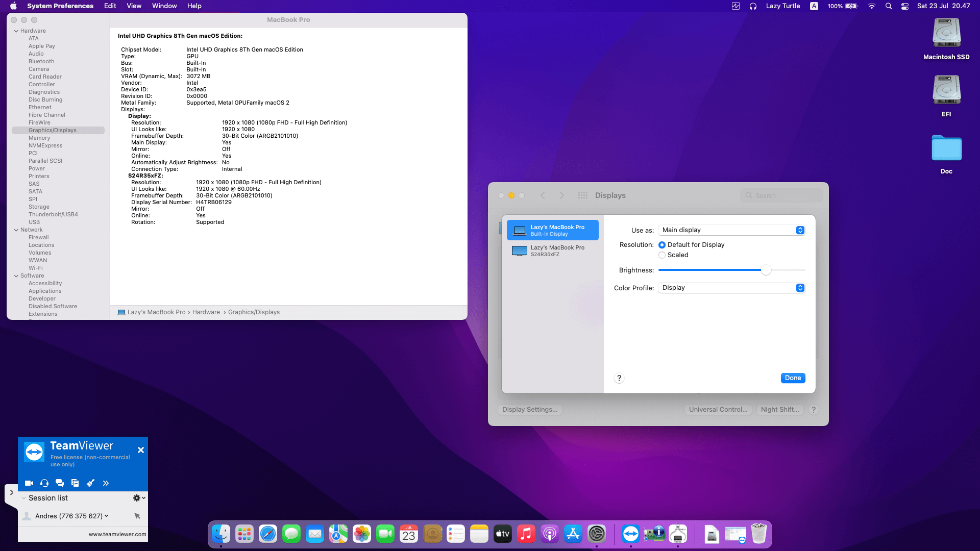Open the Session list gear menu

(139, 498)
